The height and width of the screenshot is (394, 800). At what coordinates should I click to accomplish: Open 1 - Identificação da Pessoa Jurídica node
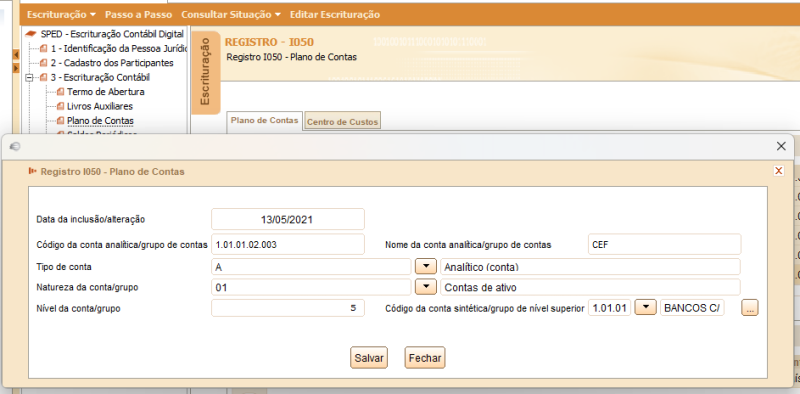tap(119, 49)
